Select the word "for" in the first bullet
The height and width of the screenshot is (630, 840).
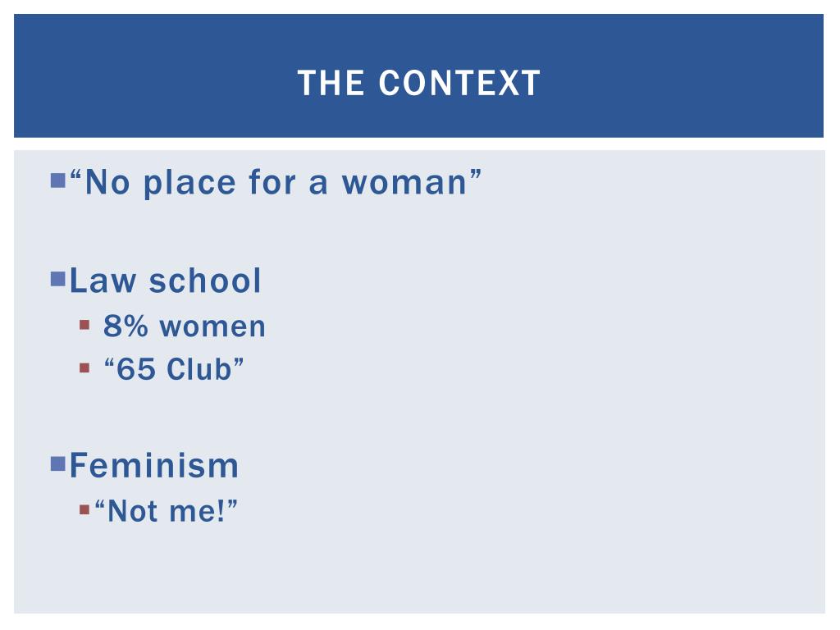(272, 181)
